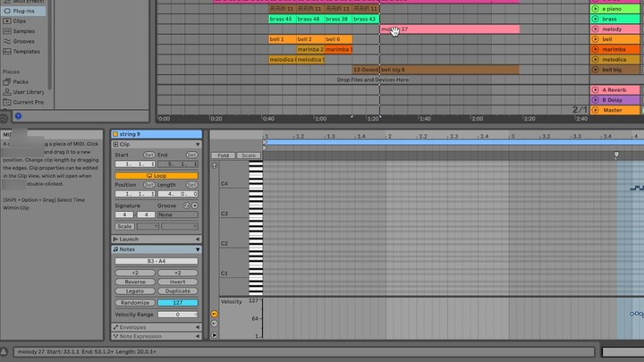Select the bell 1 clip

click(282, 39)
